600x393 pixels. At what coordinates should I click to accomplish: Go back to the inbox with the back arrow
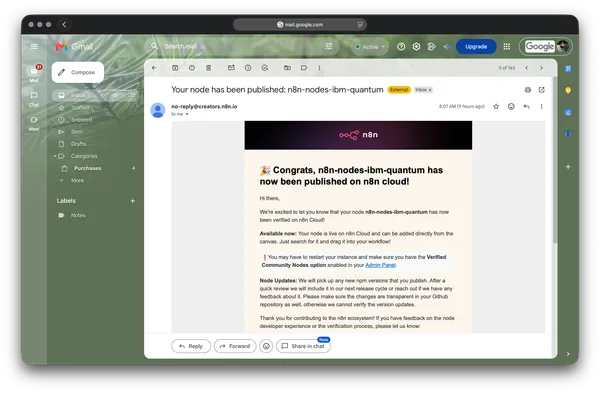pyautogui.click(x=154, y=68)
